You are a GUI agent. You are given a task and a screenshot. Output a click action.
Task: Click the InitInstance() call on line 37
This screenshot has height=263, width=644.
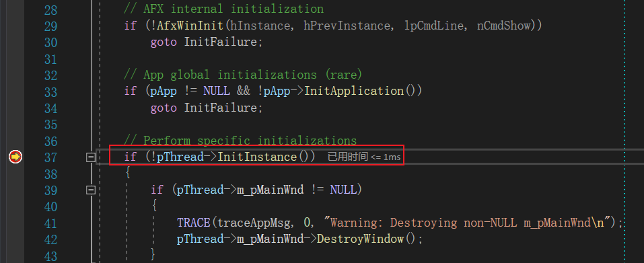pos(263,157)
